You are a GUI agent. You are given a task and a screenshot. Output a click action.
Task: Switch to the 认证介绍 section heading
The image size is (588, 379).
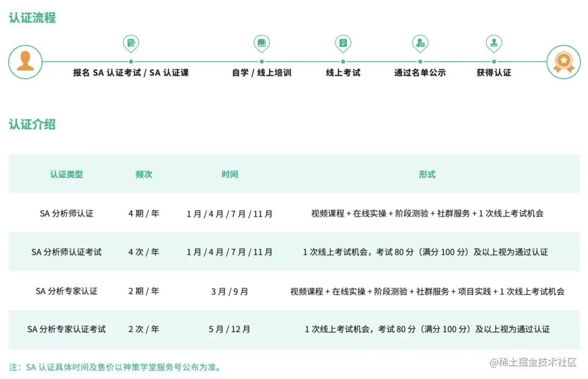point(32,124)
